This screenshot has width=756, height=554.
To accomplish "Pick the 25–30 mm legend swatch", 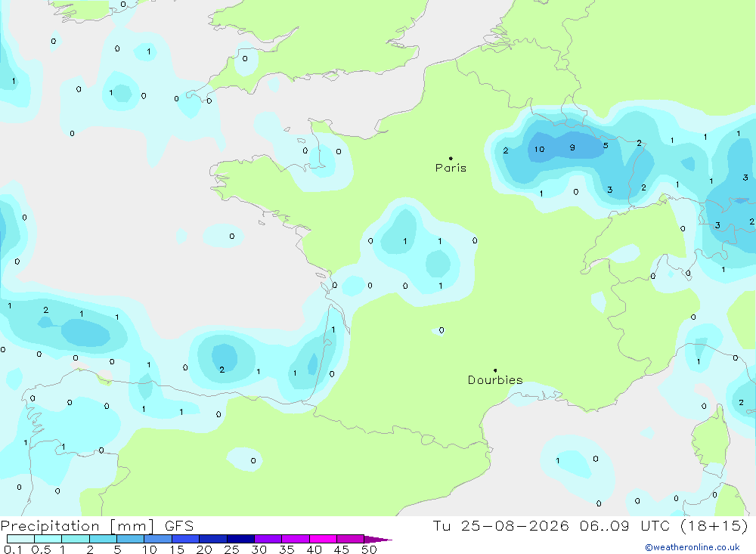I will (240, 539).
